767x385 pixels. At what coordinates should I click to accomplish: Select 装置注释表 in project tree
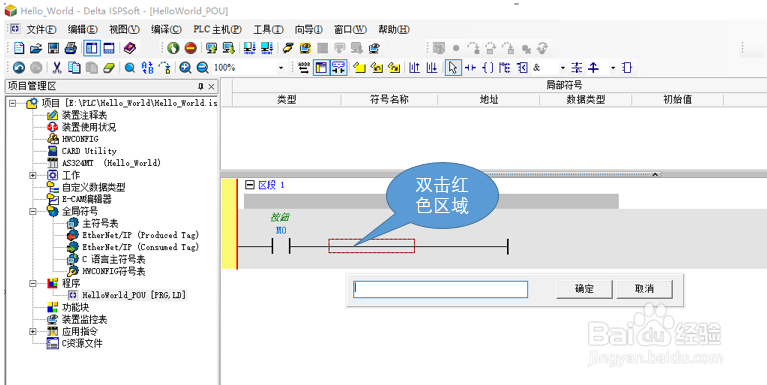pos(84,115)
